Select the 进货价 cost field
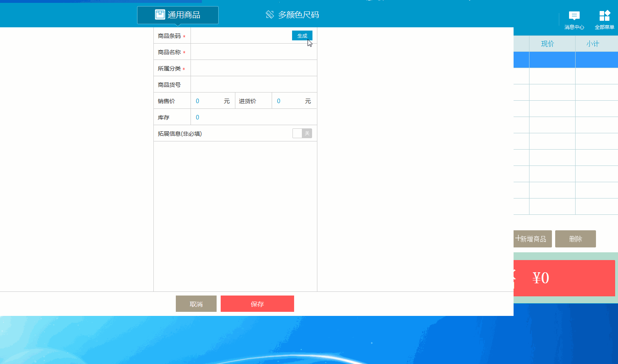 coord(289,101)
